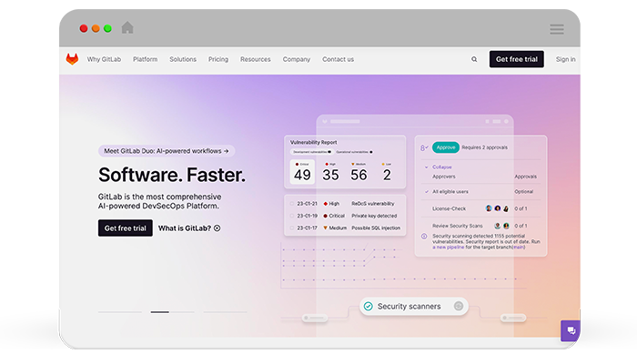Click the GitLab fox logo

pos(72,59)
